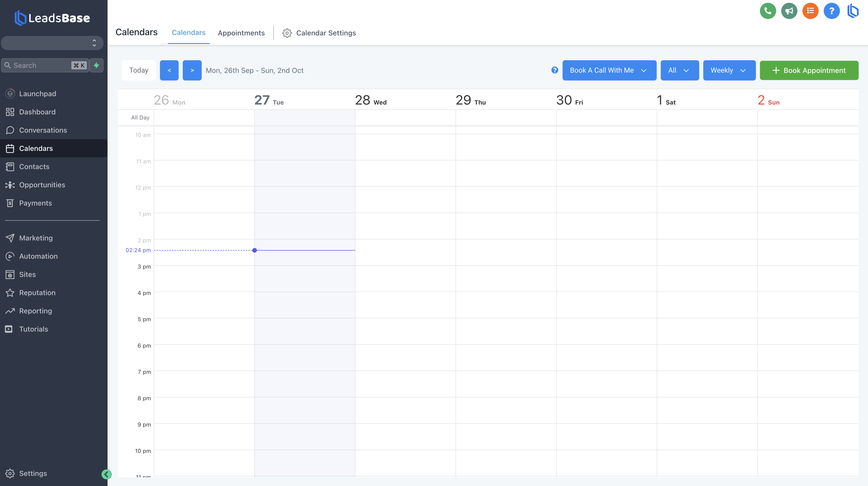This screenshot has width=868, height=486.
Task: Click the orange list notifications icon
Action: [810, 11]
